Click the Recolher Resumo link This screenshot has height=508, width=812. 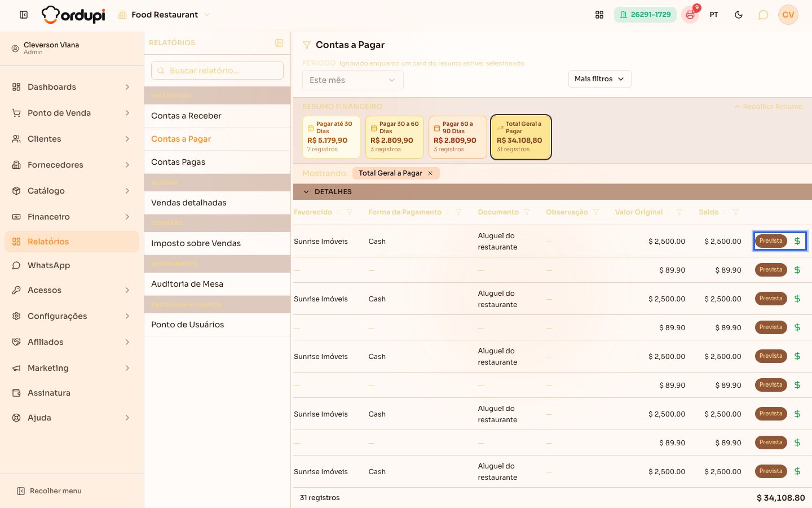[769, 107]
